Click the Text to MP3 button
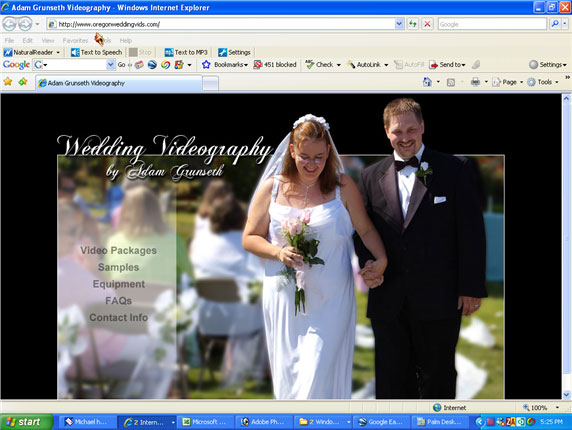 pos(186,53)
